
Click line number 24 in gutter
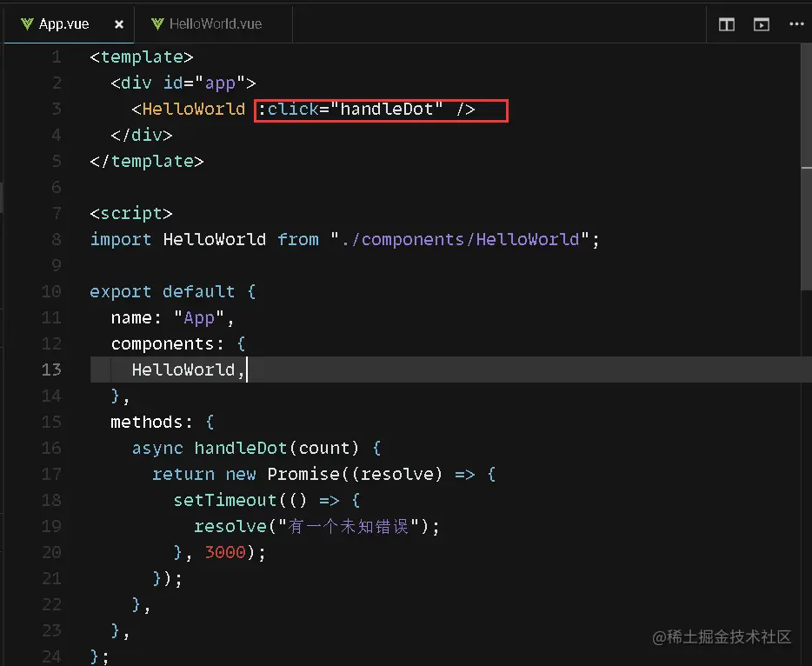(x=51, y=656)
